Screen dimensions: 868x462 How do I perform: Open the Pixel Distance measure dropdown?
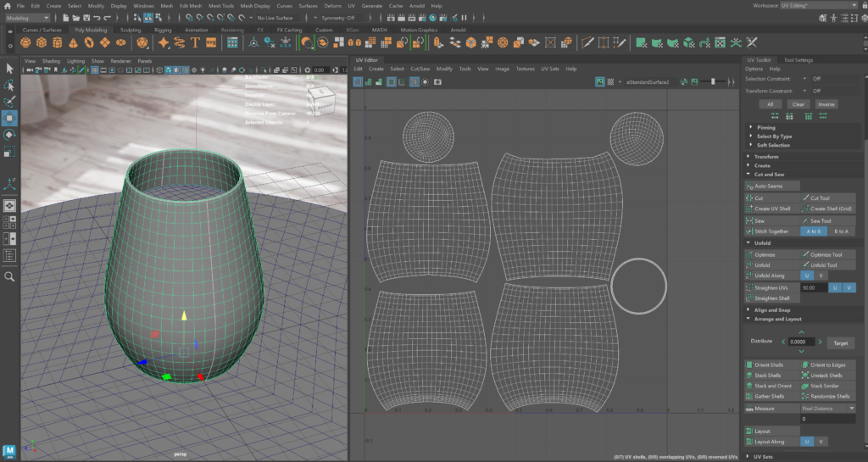tap(828, 409)
